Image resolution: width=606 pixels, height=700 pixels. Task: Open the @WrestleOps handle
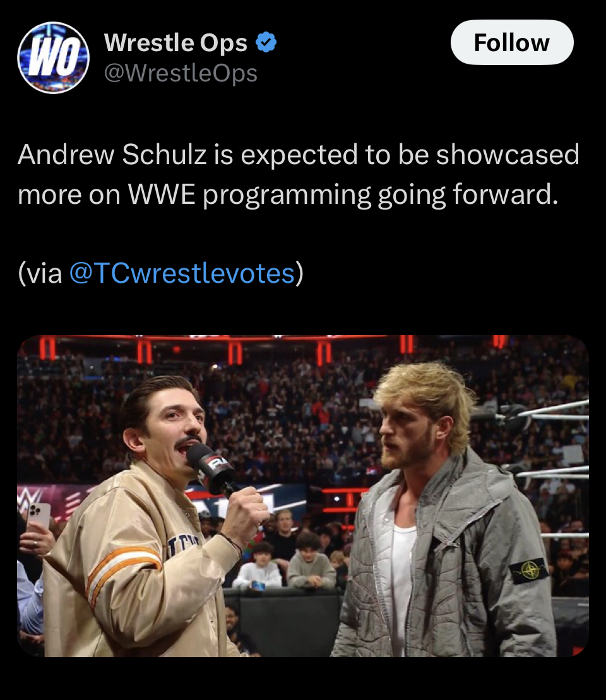coord(181,73)
